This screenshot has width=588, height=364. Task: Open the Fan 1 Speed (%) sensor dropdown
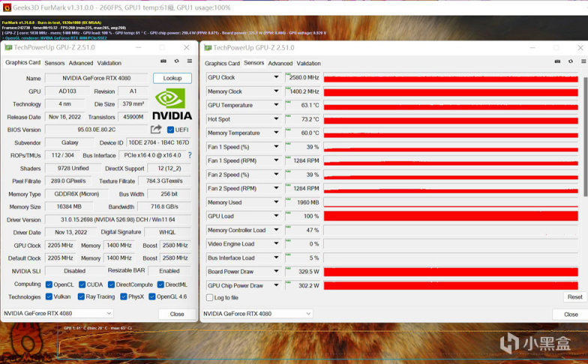click(276, 147)
